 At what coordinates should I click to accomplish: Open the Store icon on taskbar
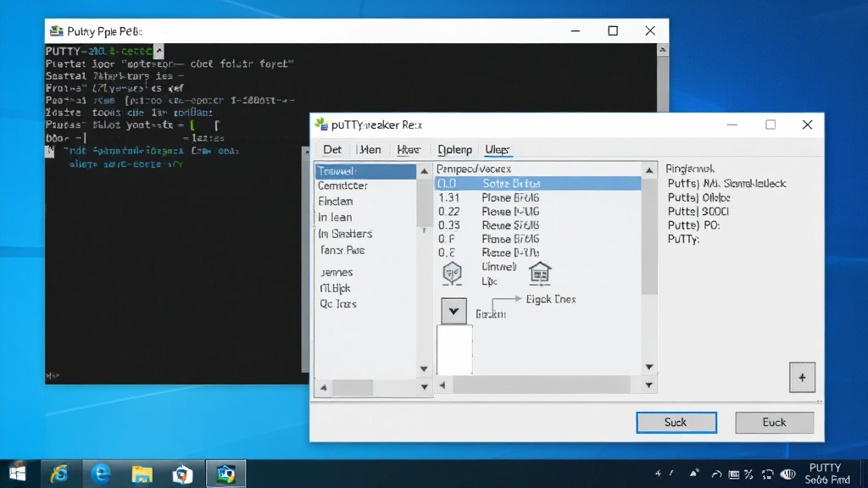[182, 474]
